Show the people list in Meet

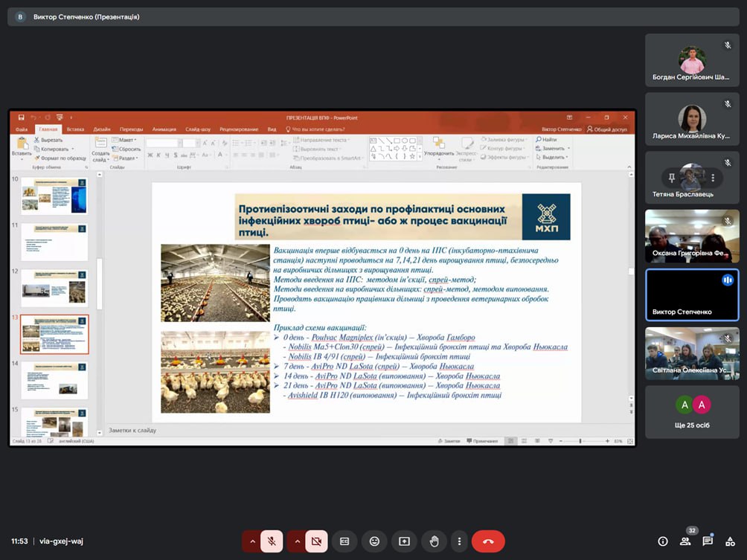(x=685, y=541)
